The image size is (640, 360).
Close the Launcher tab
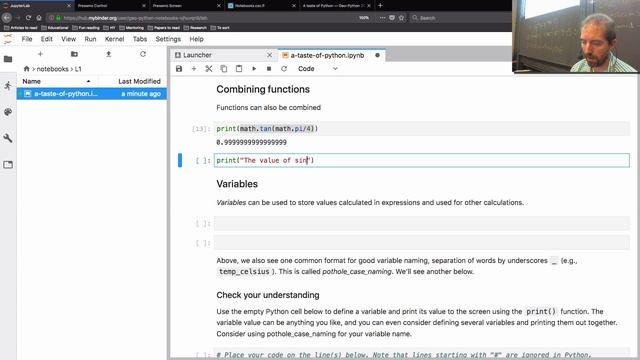coord(269,55)
